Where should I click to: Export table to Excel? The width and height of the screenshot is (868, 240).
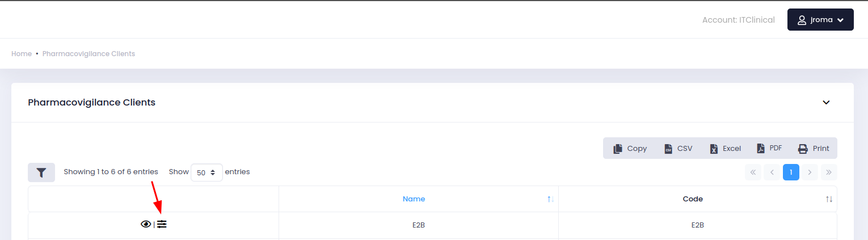(x=726, y=149)
